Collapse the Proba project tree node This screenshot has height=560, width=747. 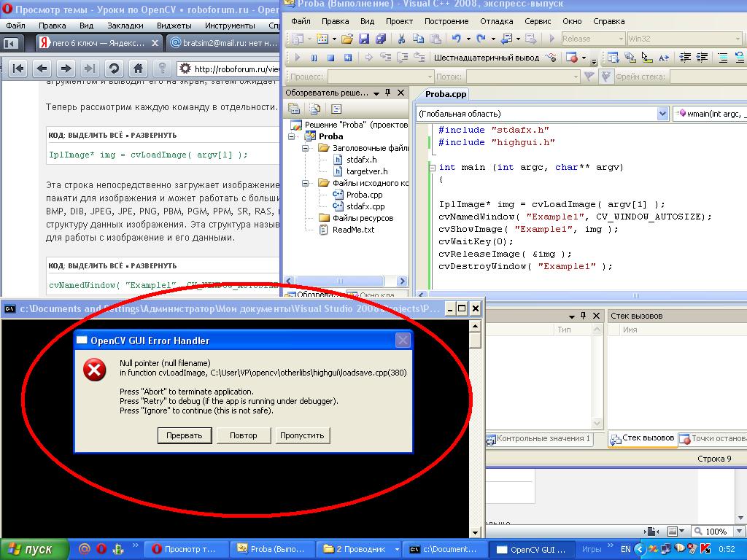(293, 136)
